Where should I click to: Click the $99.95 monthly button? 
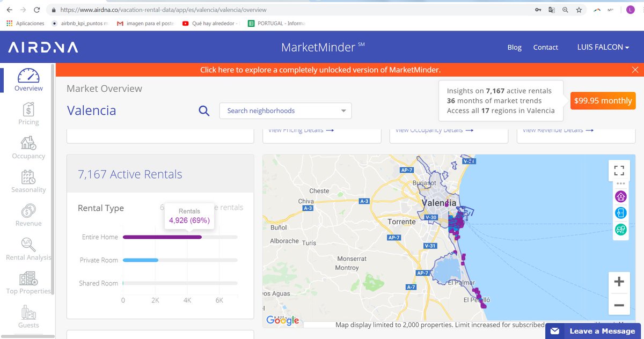pyautogui.click(x=603, y=100)
